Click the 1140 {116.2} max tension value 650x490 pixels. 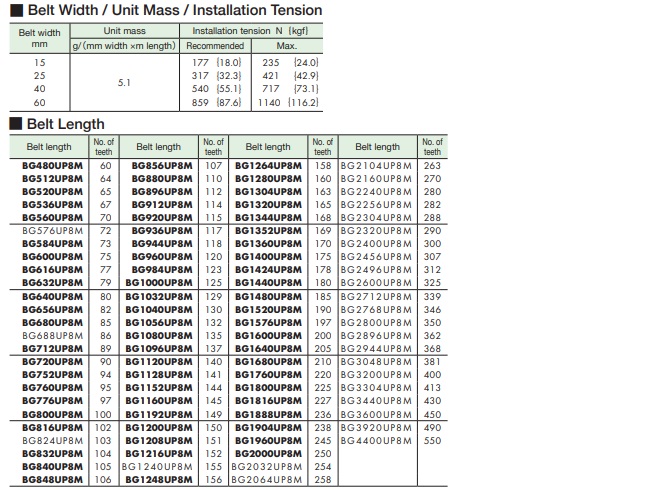click(x=287, y=102)
